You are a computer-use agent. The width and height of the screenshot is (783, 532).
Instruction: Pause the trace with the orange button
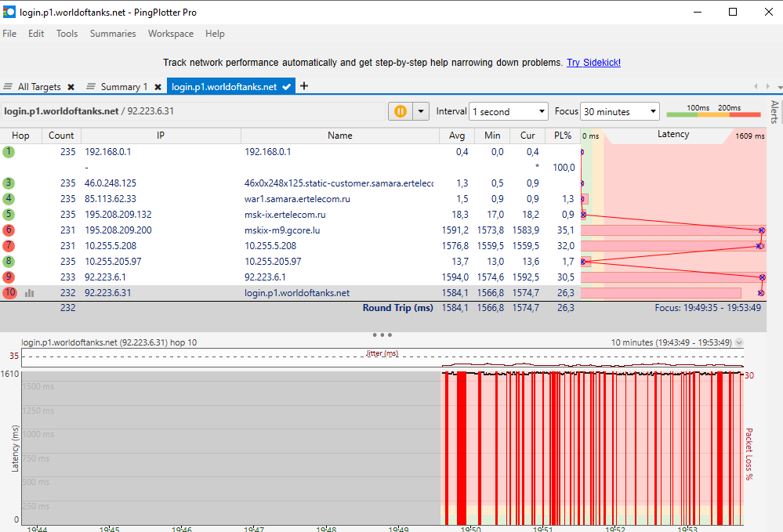(400, 111)
